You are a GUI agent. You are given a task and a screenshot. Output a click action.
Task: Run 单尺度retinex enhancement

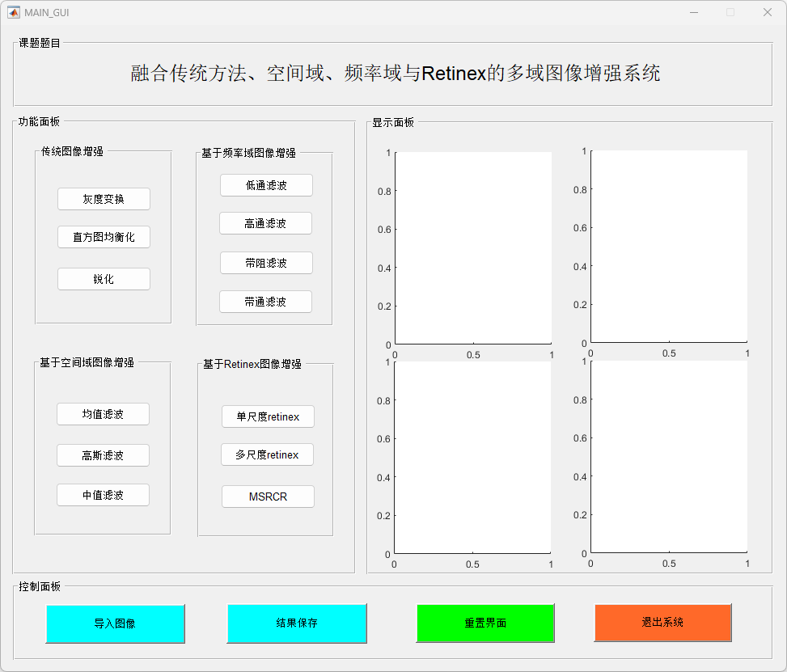tap(268, 416)
